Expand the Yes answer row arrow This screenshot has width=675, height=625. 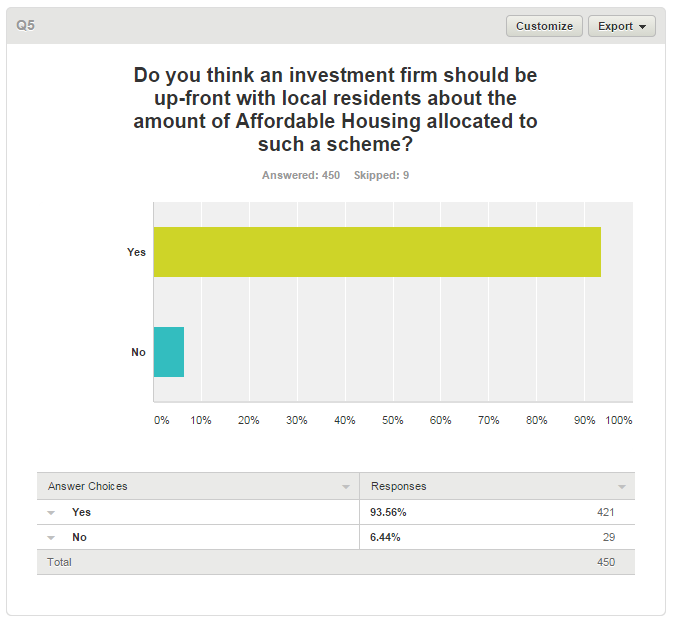point(51,513)
